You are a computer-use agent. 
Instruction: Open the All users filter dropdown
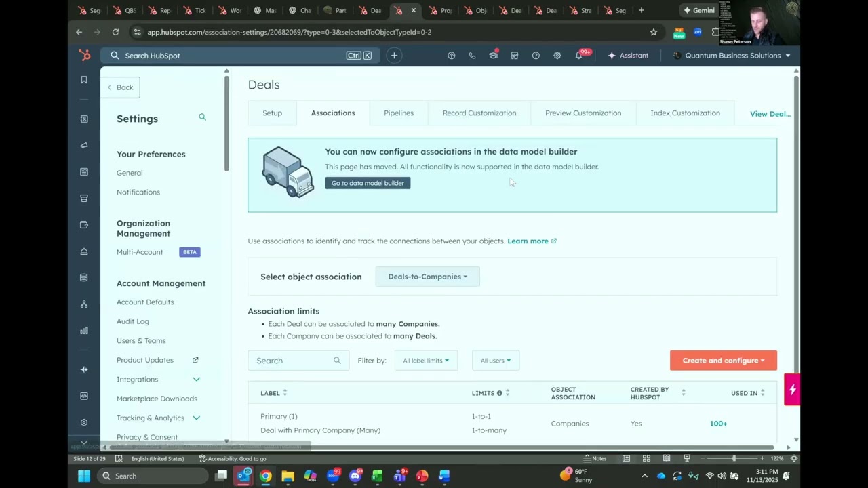pos(496,361)
